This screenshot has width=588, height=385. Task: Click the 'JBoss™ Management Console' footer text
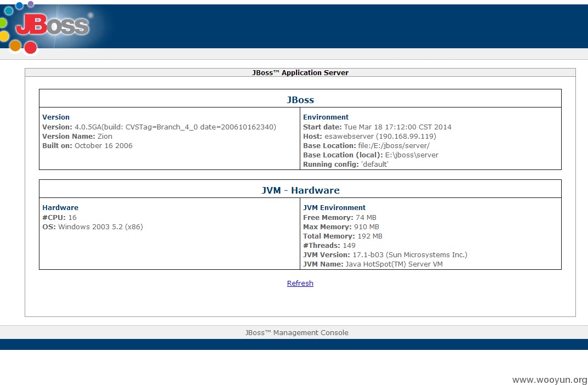296,332
